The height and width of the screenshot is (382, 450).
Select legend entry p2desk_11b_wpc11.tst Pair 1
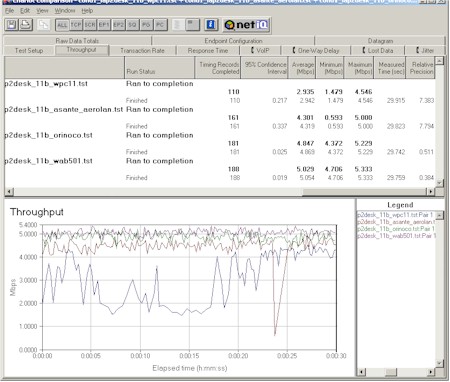pyautogui.click(x=395, y=215)
